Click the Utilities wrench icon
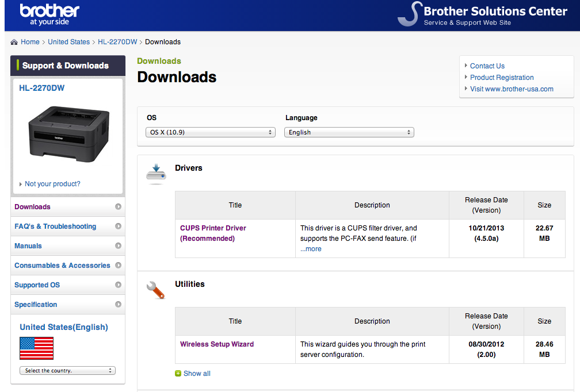The height and width of the screenshot is (392, 580). 156,290
